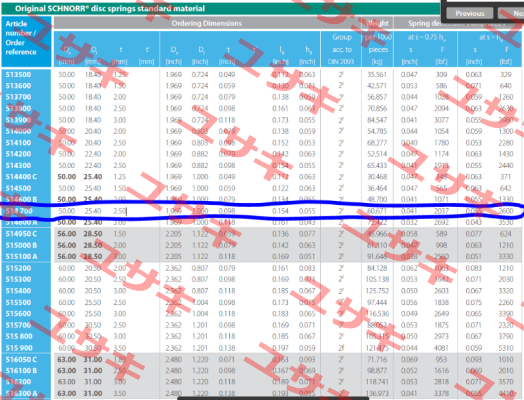Click the 'Ordering Dimensions' header
This screenshot has height=400, width=524.
(207, 23)
